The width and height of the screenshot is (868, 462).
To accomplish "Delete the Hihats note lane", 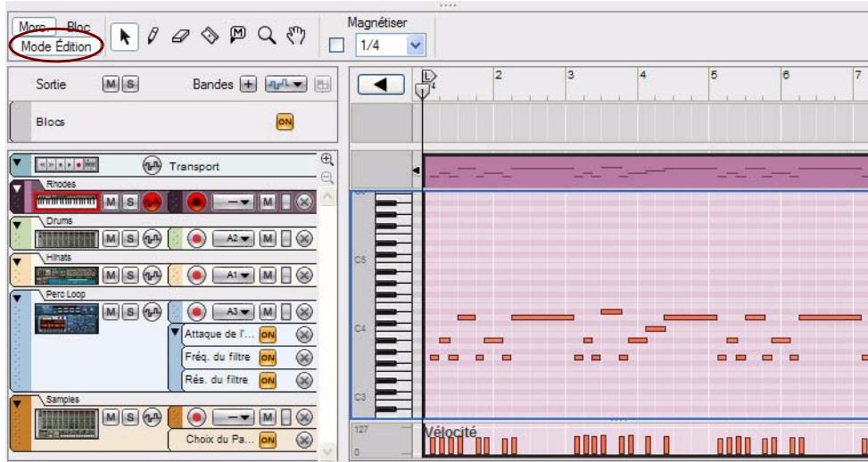I will tap(304, 275).
